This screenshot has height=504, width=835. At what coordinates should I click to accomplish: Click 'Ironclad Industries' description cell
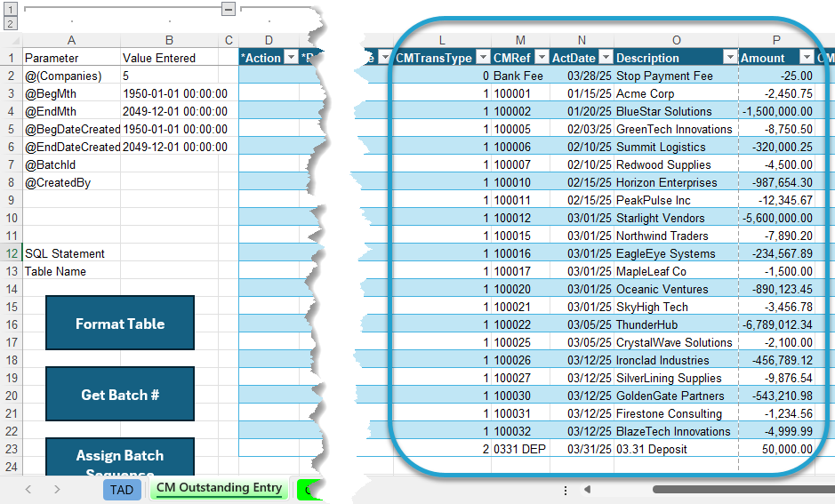(x=677, y=360)
